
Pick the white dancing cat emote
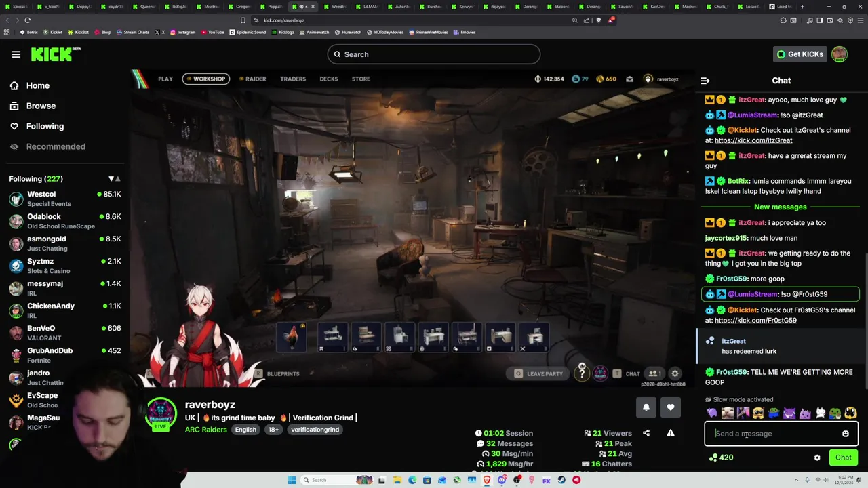click(821, 413)
